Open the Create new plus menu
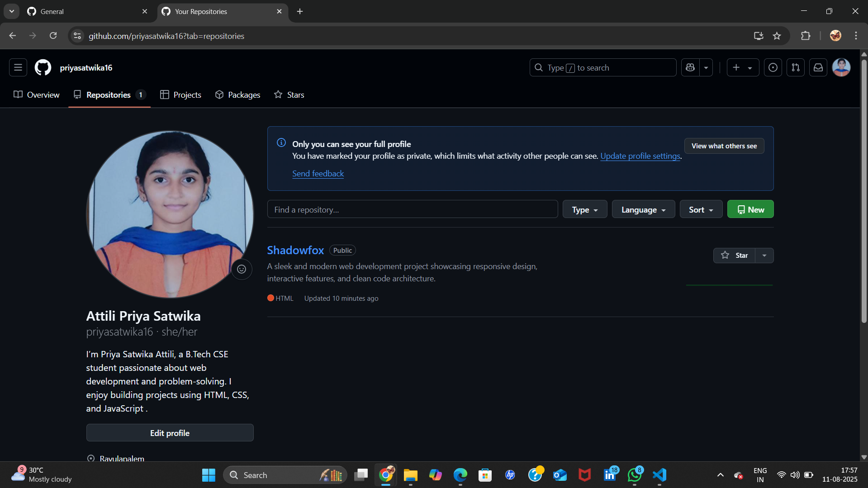This screenshot has height=488, width=868. point(743,67)
